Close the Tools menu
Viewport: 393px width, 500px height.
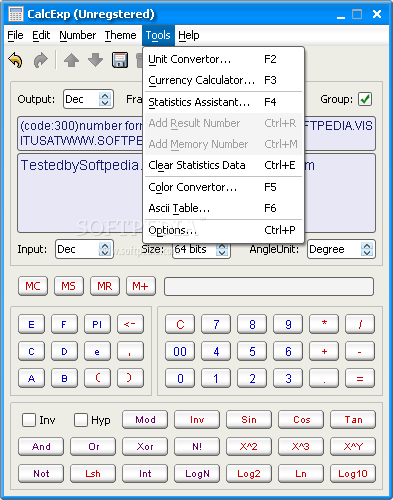[158, 35]
